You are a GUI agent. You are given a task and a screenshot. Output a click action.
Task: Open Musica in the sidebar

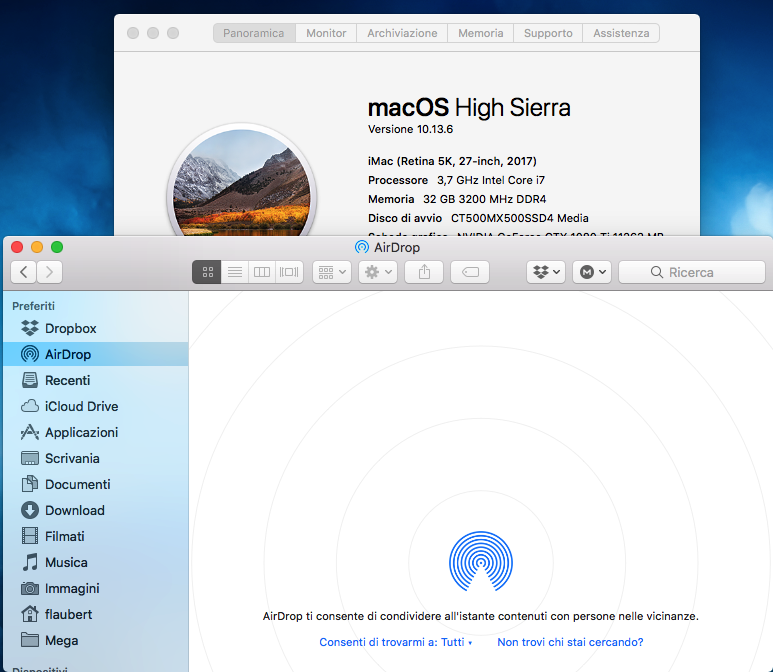[96, 563]
